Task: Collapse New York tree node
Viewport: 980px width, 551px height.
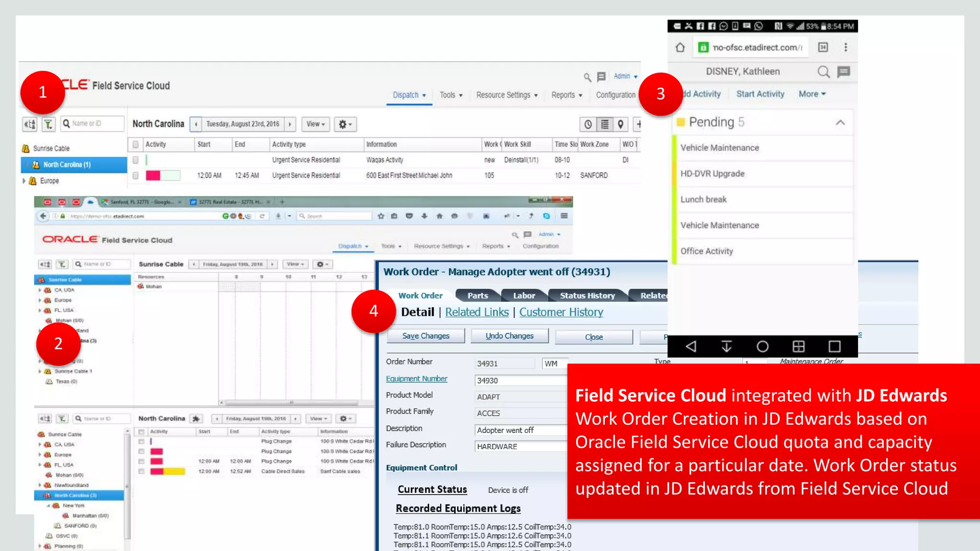Action: click(48, 506)
